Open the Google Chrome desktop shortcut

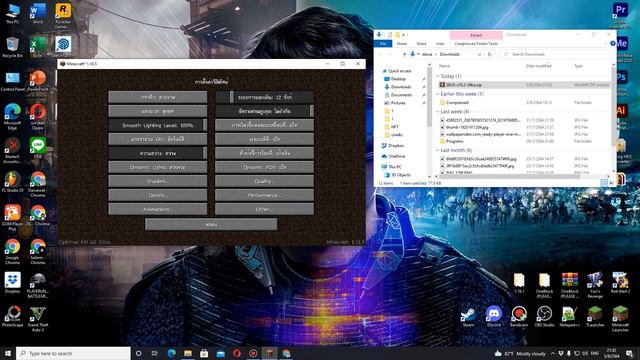coord(12,251)
